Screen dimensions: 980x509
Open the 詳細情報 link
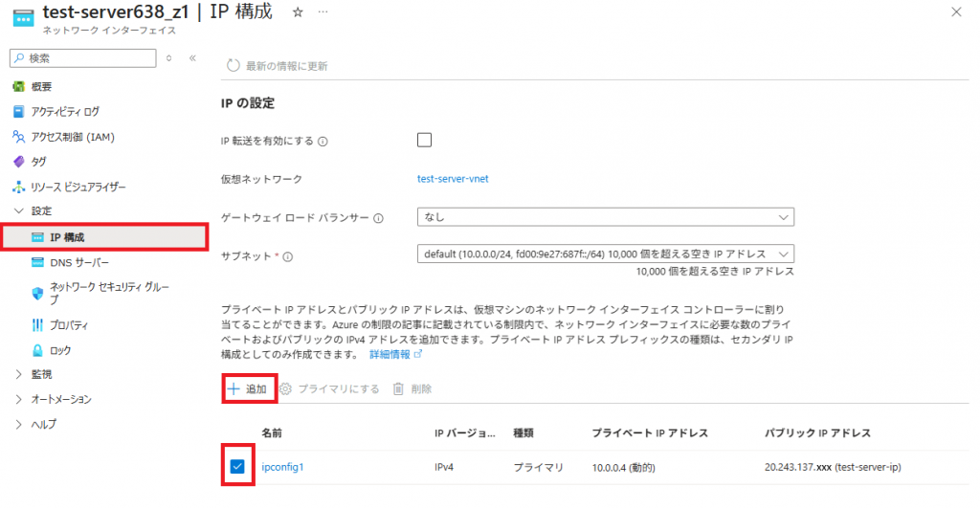[x=395, y=355]
